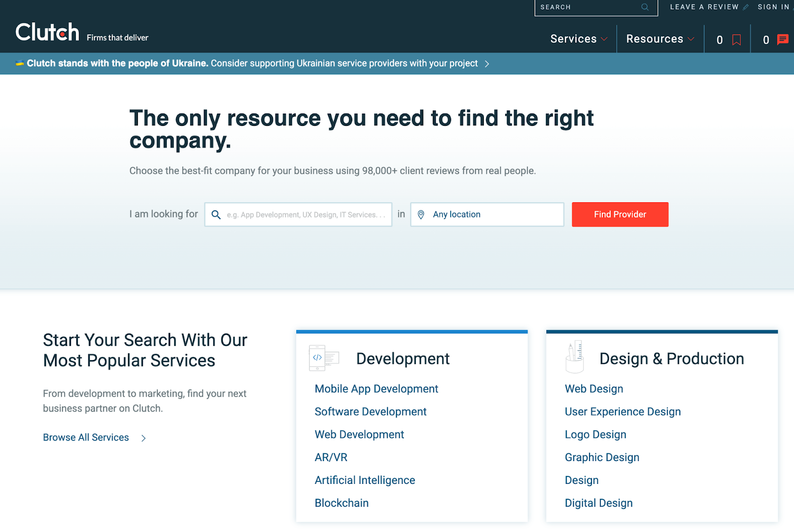This screenshot has height=532, width=794.
Task: Open the Web Design link
Action: click(x=594, y=389)
